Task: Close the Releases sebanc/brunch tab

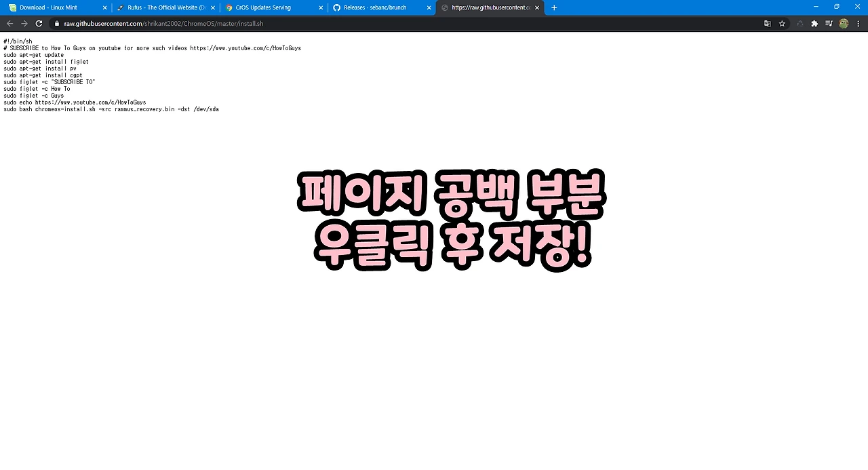Action: pyautogui.click(x=429, y=7)
